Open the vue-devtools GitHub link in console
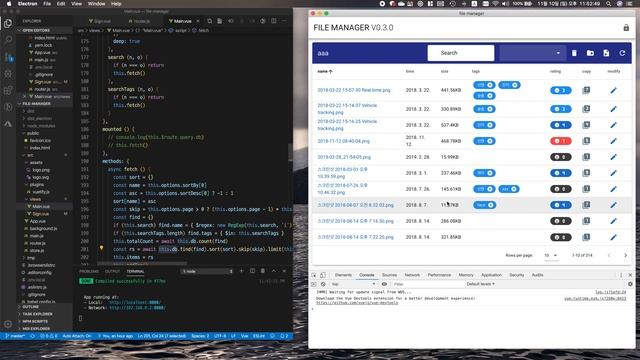This screenshot has height=360, width=640. (357, 303)
